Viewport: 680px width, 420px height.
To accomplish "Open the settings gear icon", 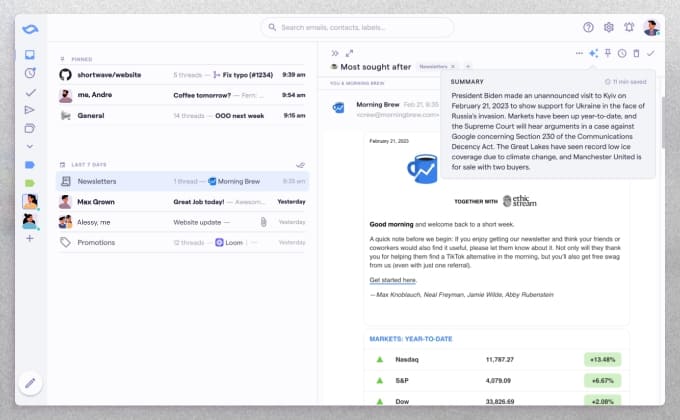I will click(608, 27).
